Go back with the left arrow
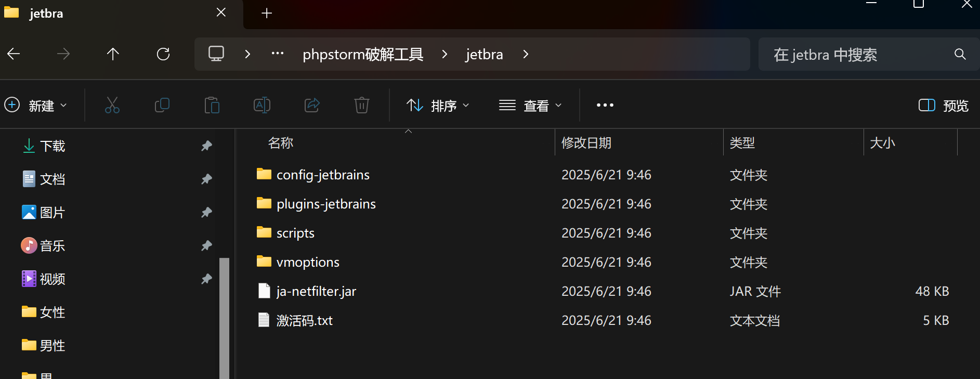 [x=14, y=54]
